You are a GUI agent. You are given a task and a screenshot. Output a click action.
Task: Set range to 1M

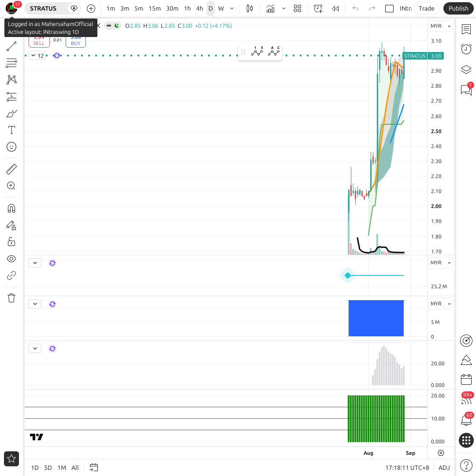[x=62, y=468]
